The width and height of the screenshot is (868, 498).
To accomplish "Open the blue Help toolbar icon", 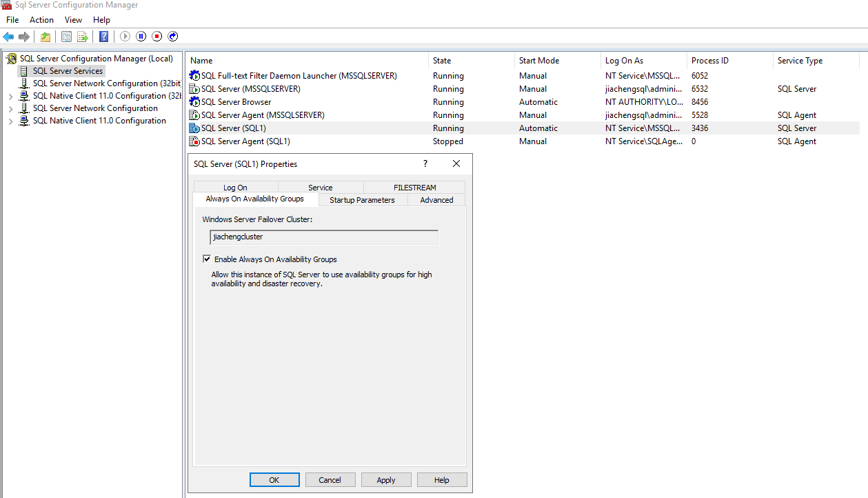I will click(x=103, y=37).
